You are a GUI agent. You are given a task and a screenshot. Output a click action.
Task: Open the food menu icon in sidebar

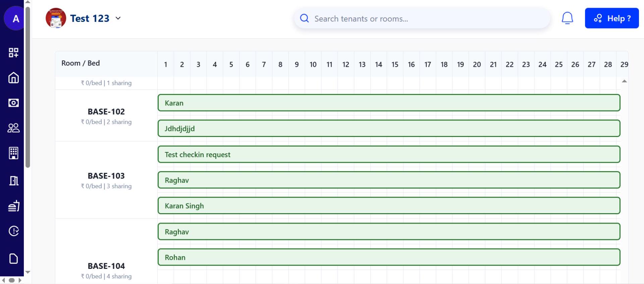point(13,206)
